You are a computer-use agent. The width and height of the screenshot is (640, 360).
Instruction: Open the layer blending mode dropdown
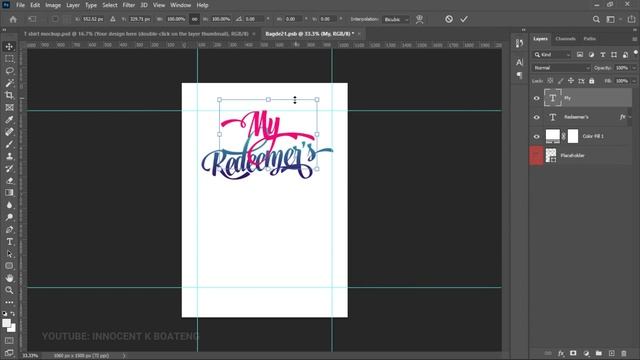(x=561, y=68)
